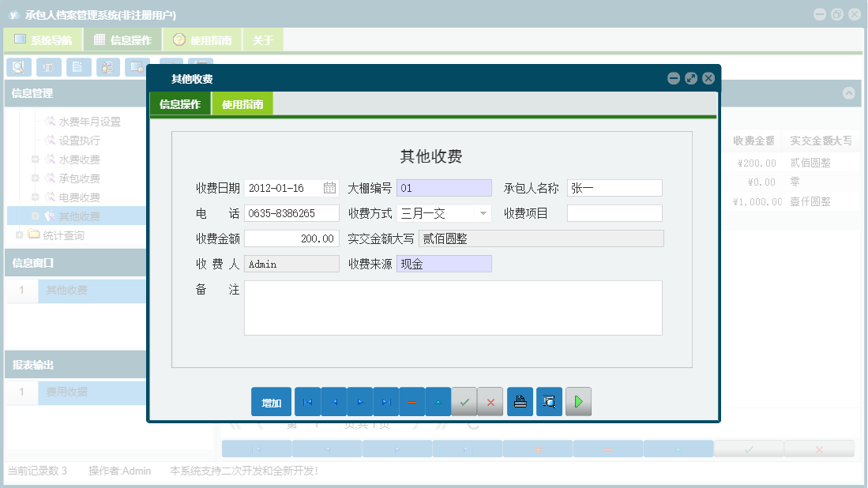The width and height of the screenshot is (868, 488).
Task: Click the green run arrow icon
Action: (x=578, y=401)
